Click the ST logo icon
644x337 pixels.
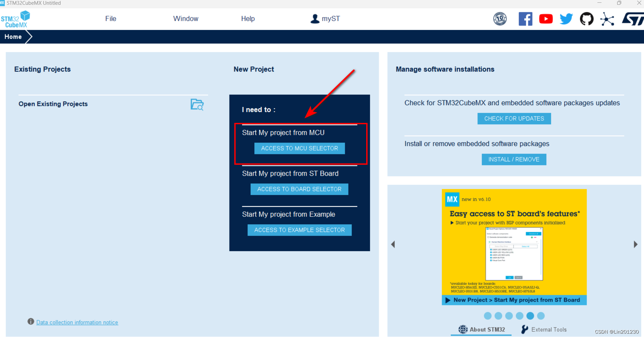(633, 19)
